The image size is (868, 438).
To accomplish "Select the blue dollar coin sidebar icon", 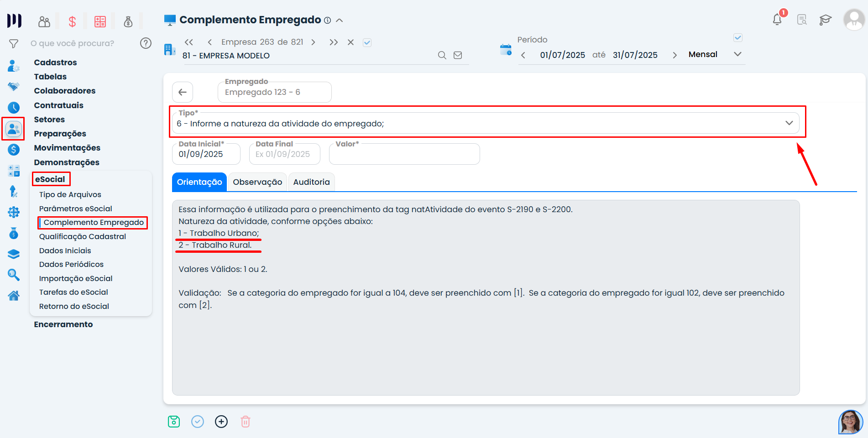I will (14, 150).
